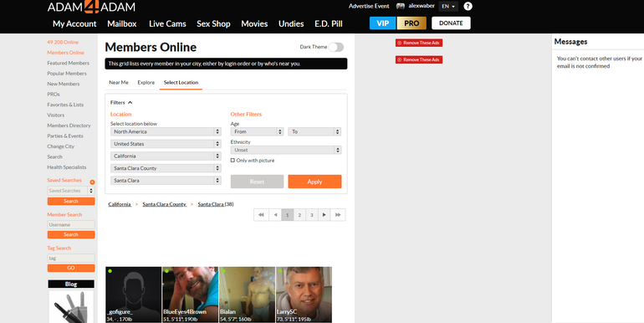Open New Members link

pyautogui.click(x=64, y=84)
